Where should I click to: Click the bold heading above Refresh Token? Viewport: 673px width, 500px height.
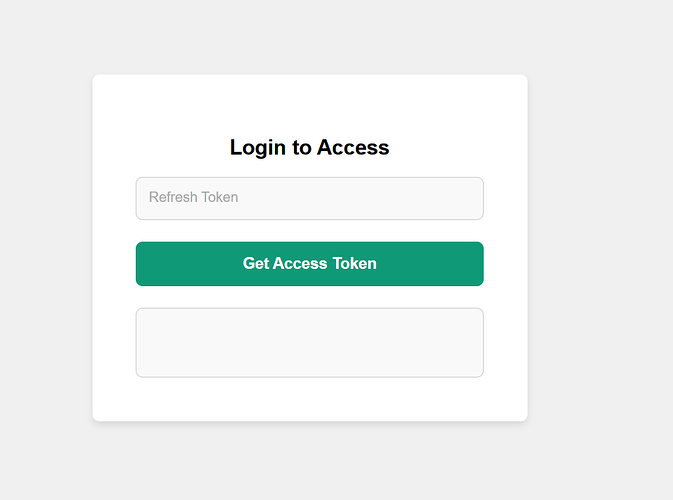pyautogui.click(x=309, y=148)
